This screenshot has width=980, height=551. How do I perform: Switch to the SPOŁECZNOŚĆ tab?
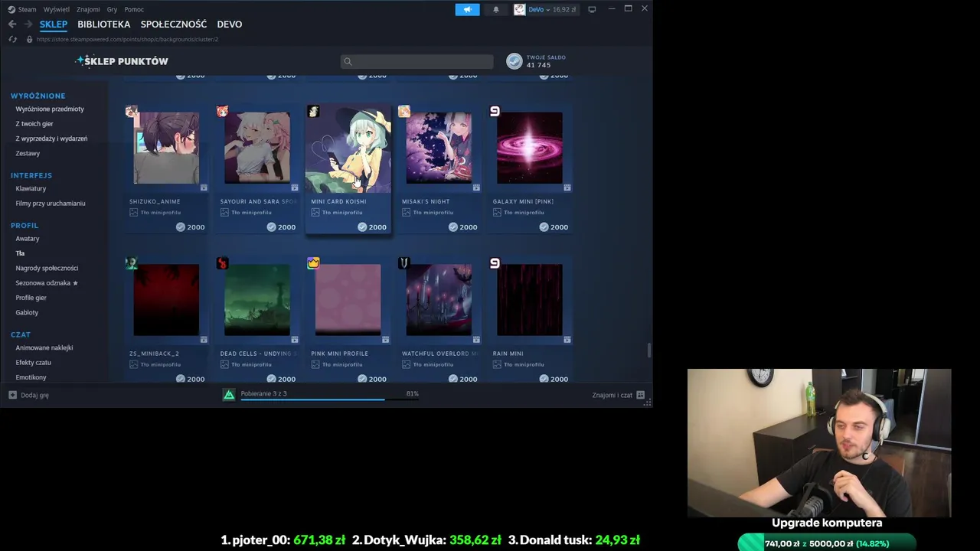click(x=174, y=24)
